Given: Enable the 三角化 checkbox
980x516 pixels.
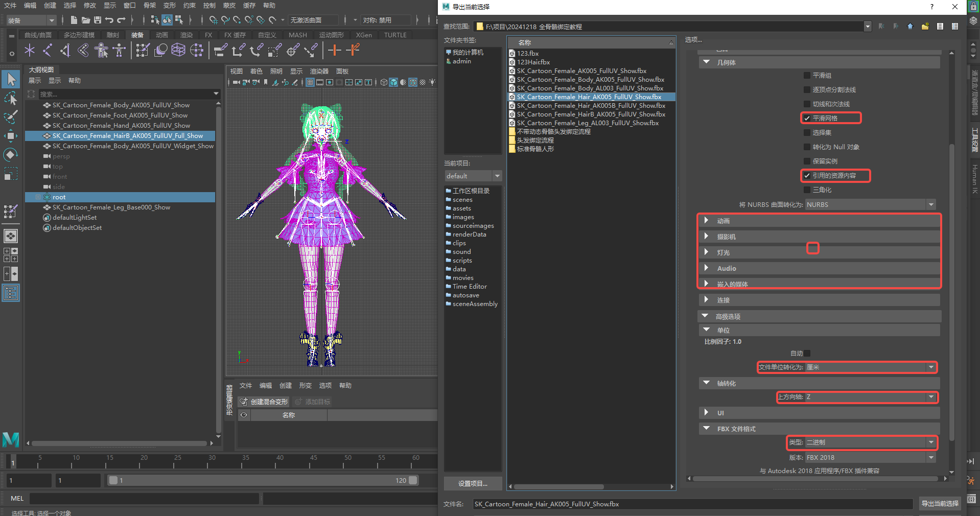Looking at the screenshot, I should click(x=807, y=190).
